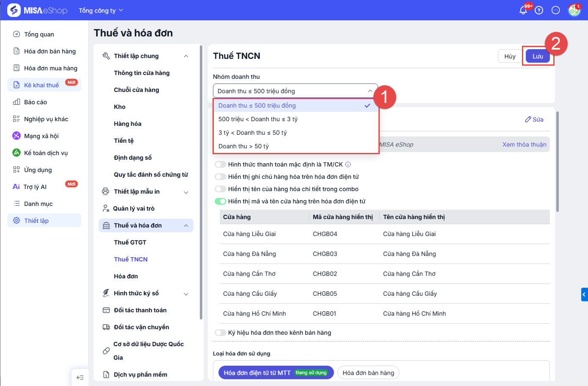The height and width of the screenshot is (386, 588).
Task: Select 3 tỷ < Doanh thu ≤ 50 tỷ
Action: click(x=295, y=133)
